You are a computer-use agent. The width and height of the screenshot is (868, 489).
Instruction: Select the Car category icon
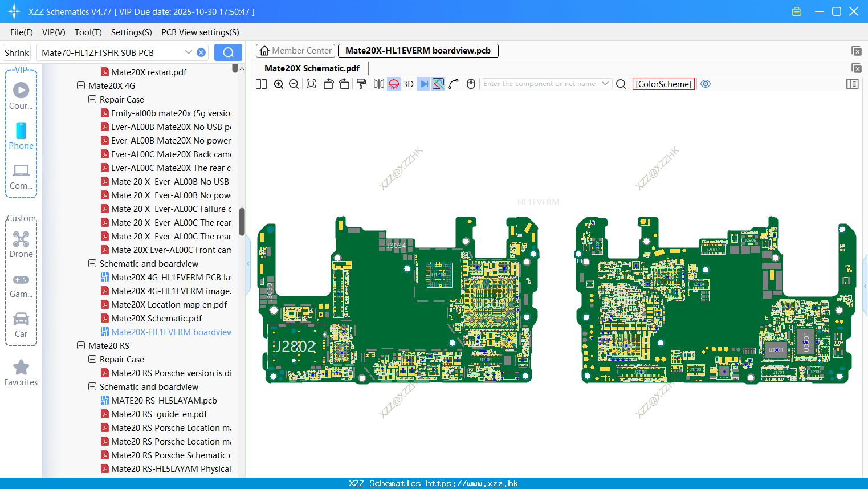pyautogui.click(x=21, y=324)
